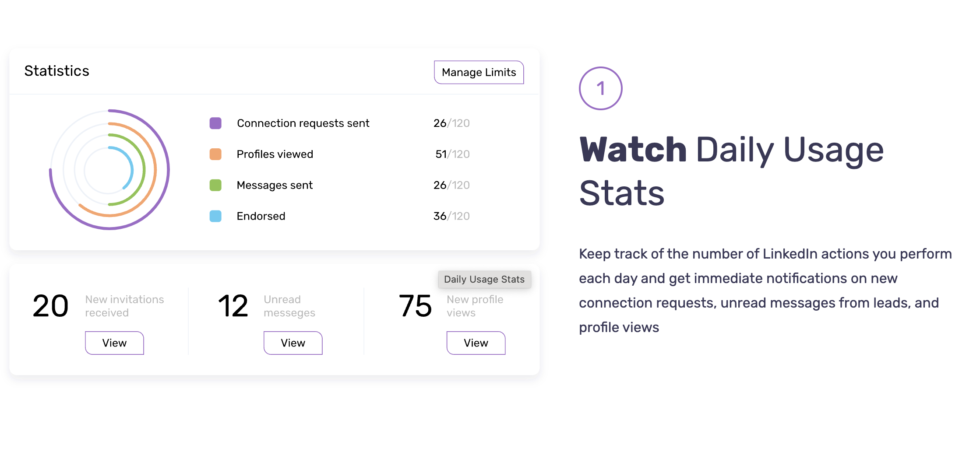Click the circular usage ring chart
Image resolution: width=980 pixels, height=476 pixels.
pos(109,170)
